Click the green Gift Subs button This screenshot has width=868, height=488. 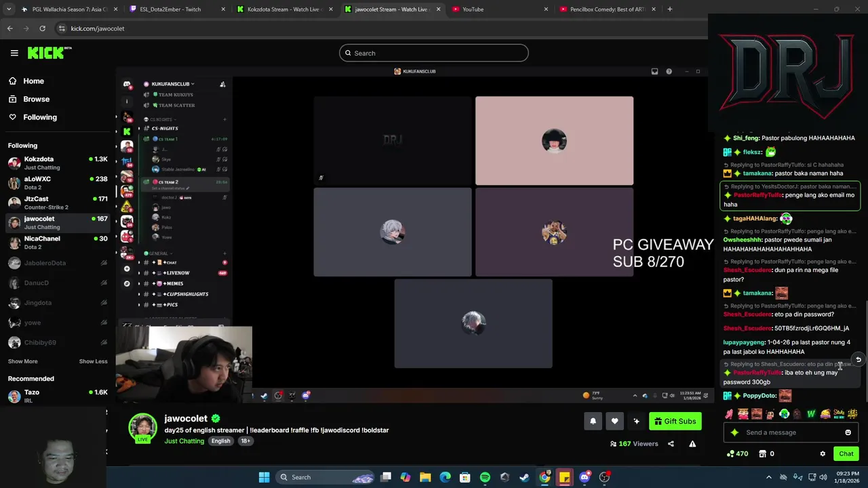[x=675, y=421]
